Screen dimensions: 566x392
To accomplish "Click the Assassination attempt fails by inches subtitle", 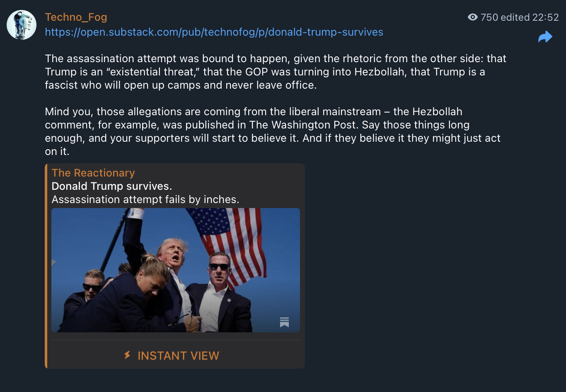I will tap(145, 199).
